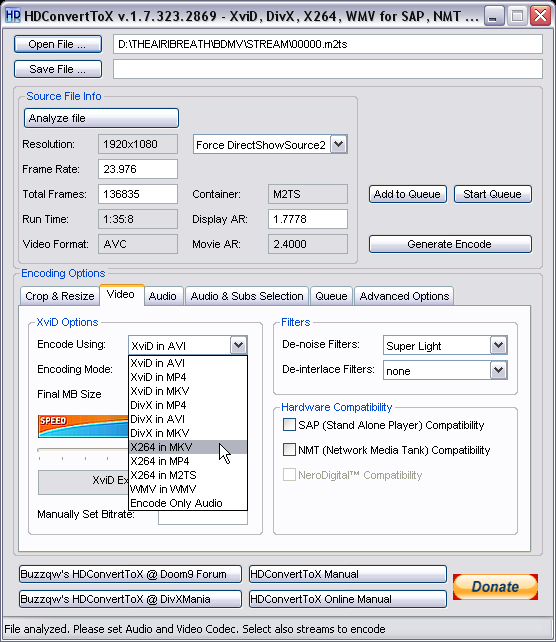
Task: Select XviD in MKV option
Action: [188, 391]
